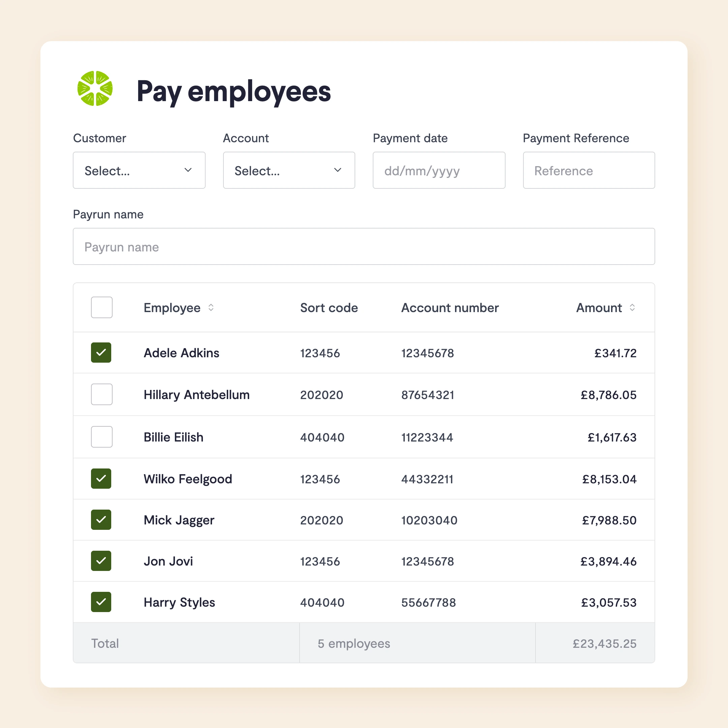Toggle the select-all checkbox in table header
The height and width of the screenshot is (728, 728).
coord(102,307)
